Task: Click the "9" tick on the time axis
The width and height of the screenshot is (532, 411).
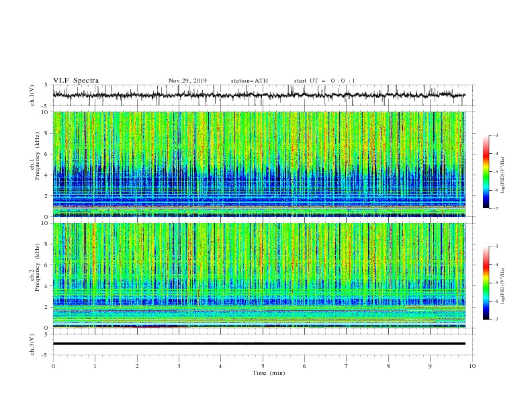Action: tap(431, 366)
